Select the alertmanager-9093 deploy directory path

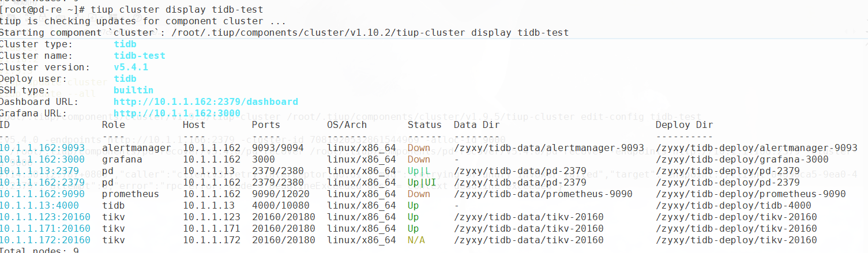coord(756,148)
